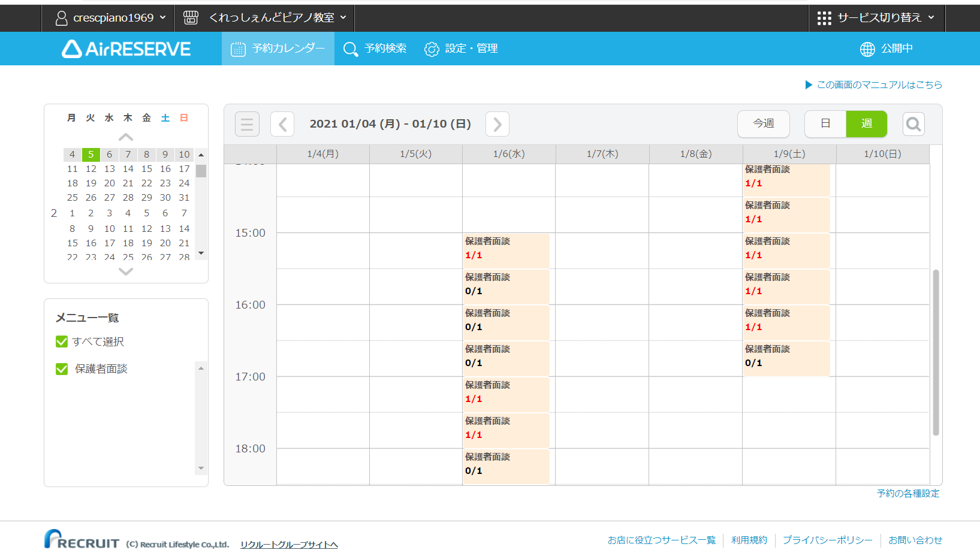980x559 pixels.
Task: Click the gear icon for 設定・管理
Action: tap(432, 49)
